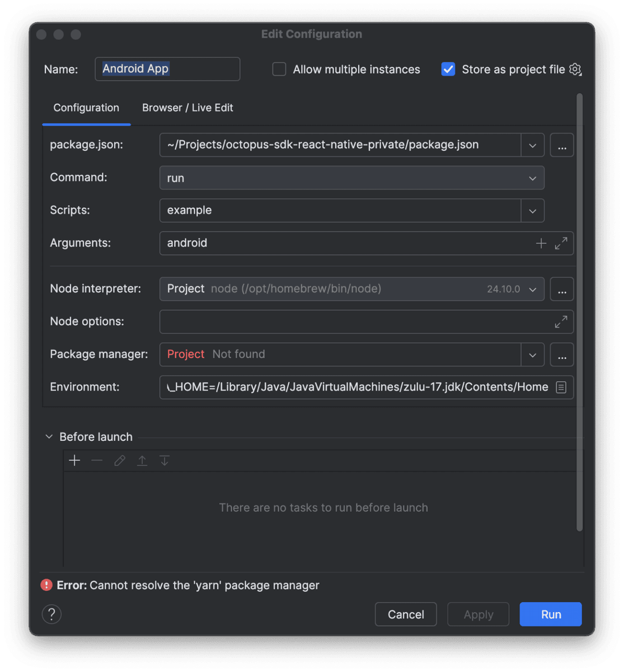Browse for package.json with the ellipsis button

pos(562,146)
